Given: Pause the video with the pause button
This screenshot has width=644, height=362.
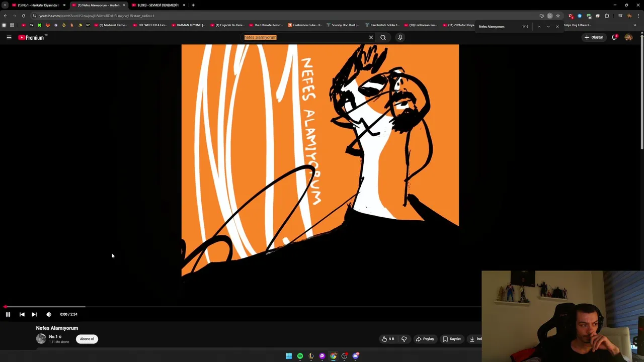Looking at the screenshot, I should click(8, 314).
